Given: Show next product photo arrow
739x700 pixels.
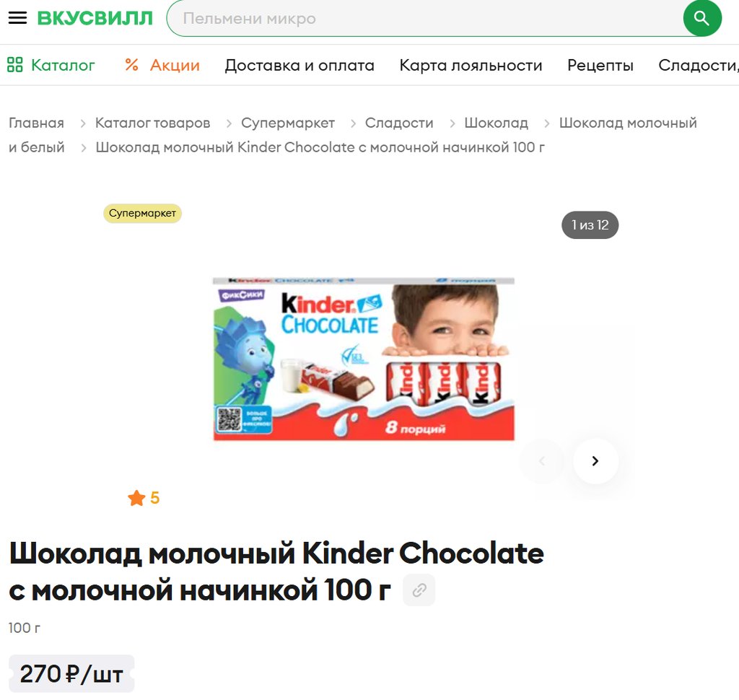Looking at the screenshot, I should point(595,460).
